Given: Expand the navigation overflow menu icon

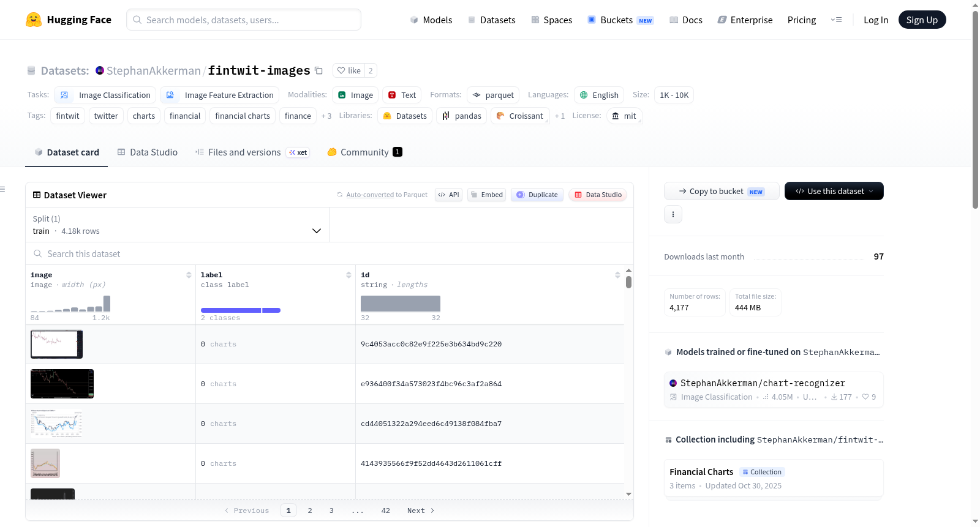Looking at the screenshot, I should click(836, 20).
